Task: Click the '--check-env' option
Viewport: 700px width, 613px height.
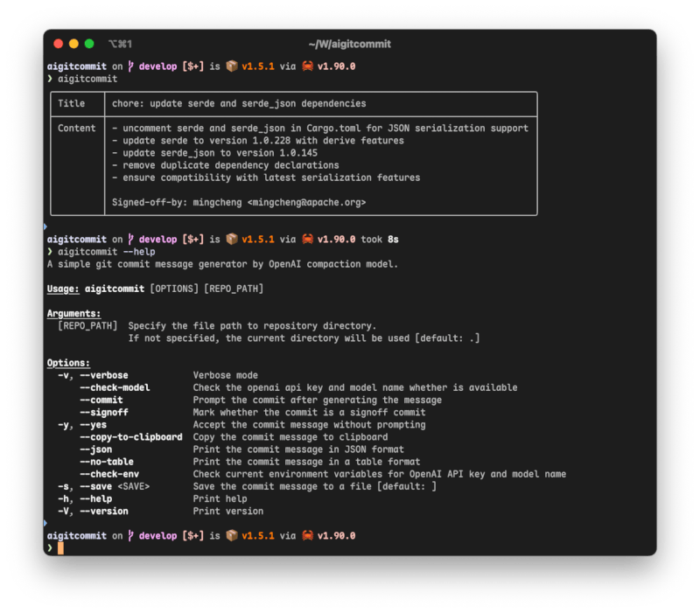Action: pyautogui.click(x=109, y=474)
